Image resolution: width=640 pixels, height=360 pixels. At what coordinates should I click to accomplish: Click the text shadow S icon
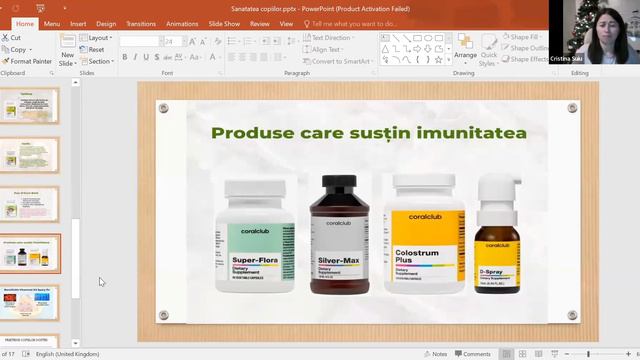tap(157, 57)
